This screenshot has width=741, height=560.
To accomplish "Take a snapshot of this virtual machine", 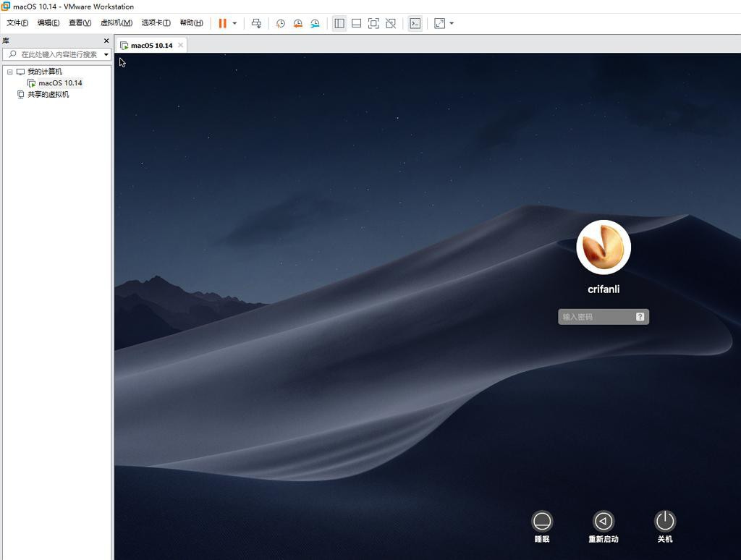I will tap(280, 23).
